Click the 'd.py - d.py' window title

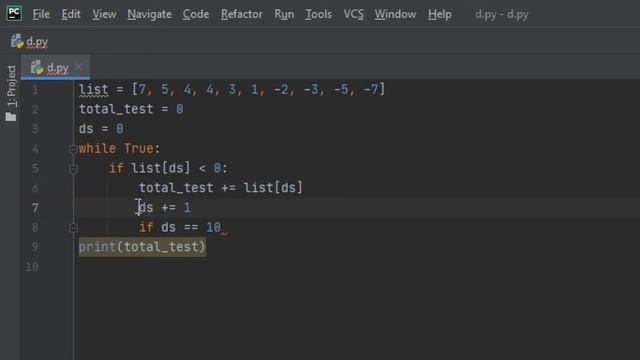point(502,15)
